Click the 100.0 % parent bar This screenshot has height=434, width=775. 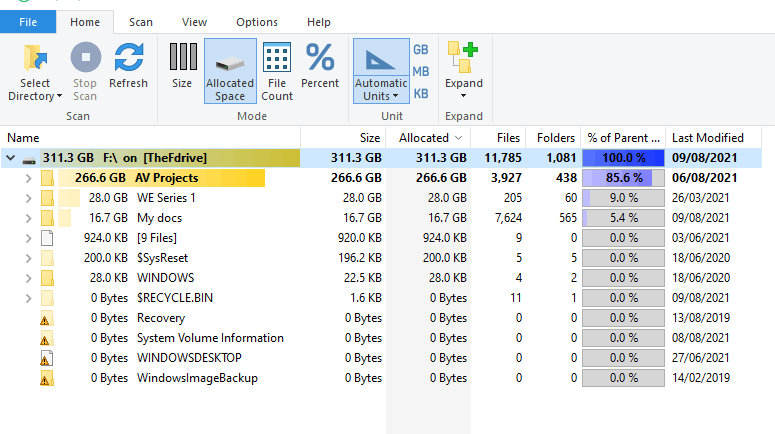(x=623, y=158)
